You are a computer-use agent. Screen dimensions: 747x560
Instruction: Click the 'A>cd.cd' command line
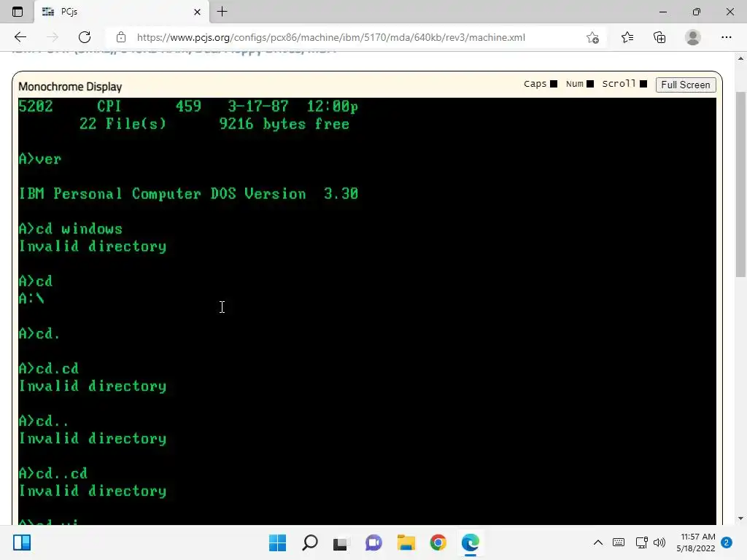coord(49,368)
